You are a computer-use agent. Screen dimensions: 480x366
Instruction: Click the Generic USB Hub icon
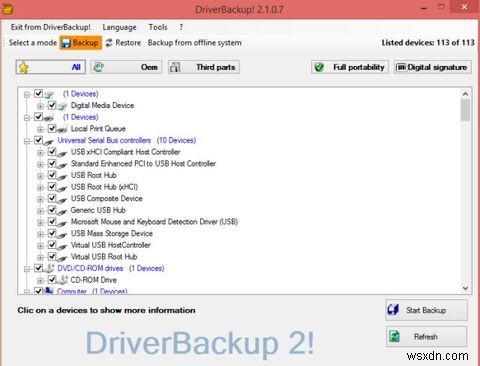pyautogui.click(x=62, y=211)
